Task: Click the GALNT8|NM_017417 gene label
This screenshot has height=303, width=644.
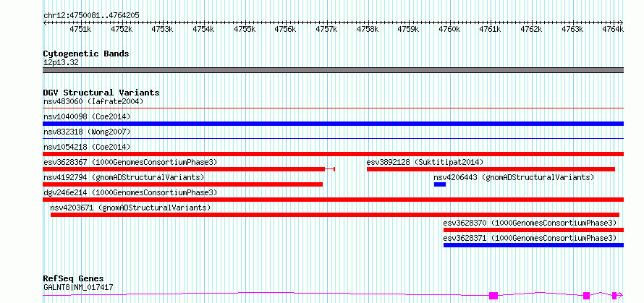Action: tap(78, 287)
